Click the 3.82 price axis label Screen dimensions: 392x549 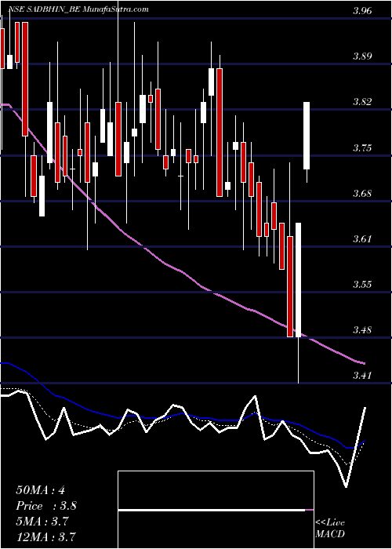tap(362, 102)
